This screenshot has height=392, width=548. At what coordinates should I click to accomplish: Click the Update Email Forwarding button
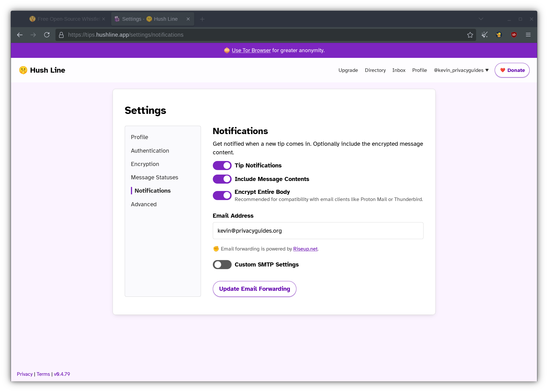coord(254,289)
